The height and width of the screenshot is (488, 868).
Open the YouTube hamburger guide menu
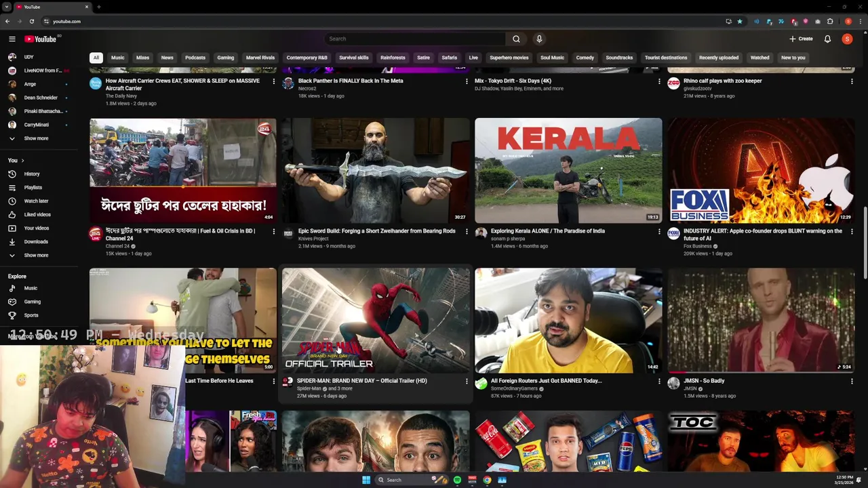tap(12, 39)
